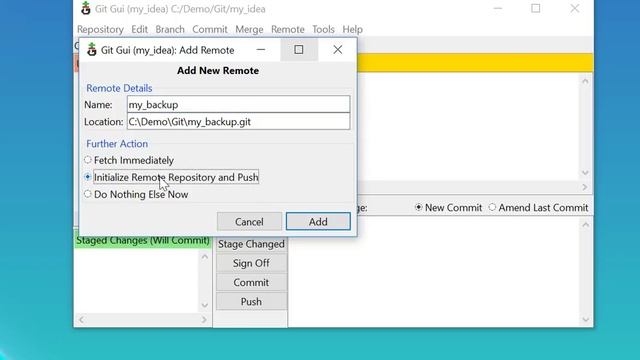Open the Help menu
Screen dimensions: 640x360
coord(352,29)
